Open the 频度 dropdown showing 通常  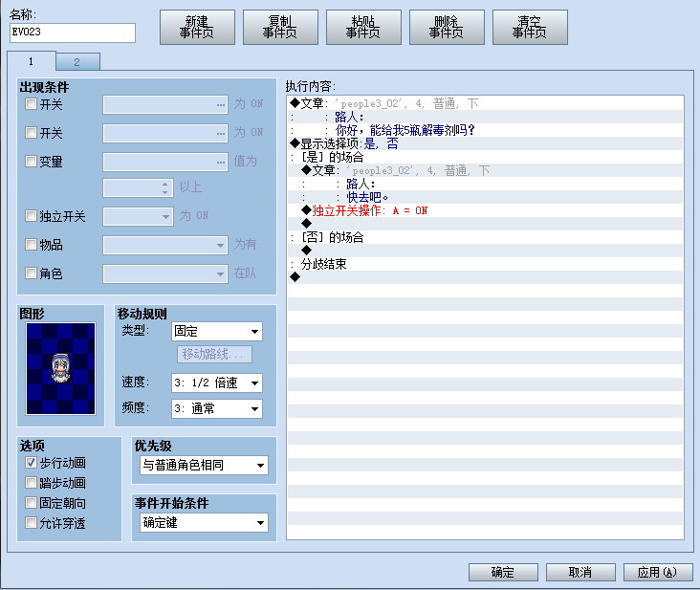[x=217, y=408]
